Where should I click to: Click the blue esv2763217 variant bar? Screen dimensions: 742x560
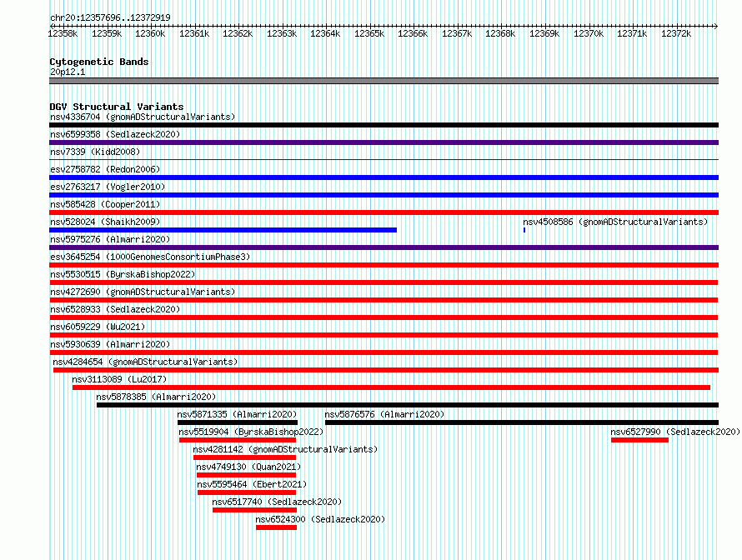click(384, 195)
